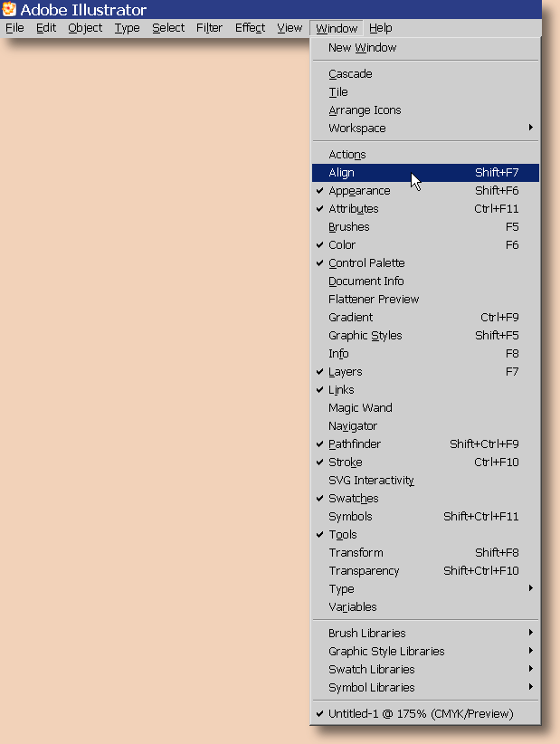Expand the Type submenu

pos(341,589)
